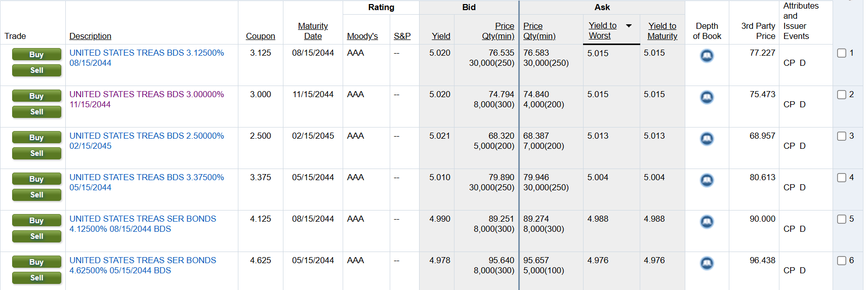Viewport: 868px width, 290px height.
Task: Select the checkbox numbered 3
Action: (842, 136)
